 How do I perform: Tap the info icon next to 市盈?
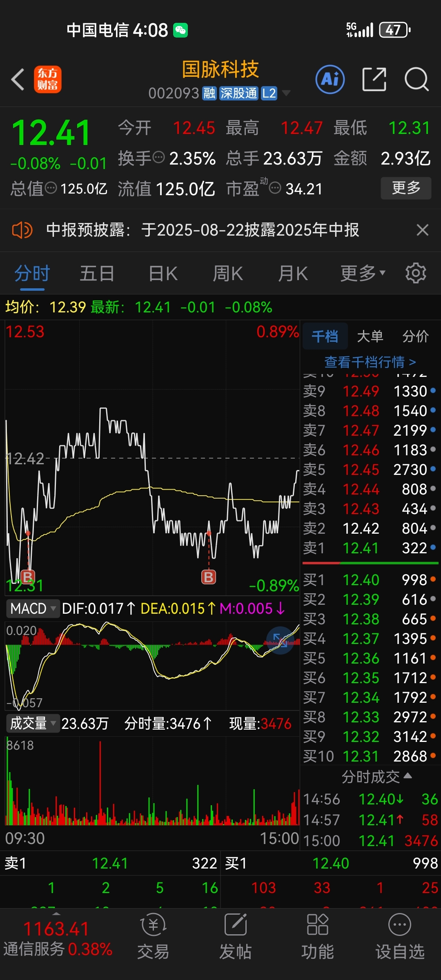pos(275,188)
